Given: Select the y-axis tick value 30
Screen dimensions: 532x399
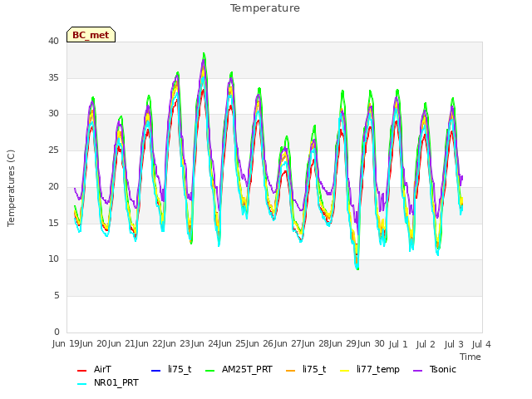Looking at the screenshot, I should tap(53, 114).
